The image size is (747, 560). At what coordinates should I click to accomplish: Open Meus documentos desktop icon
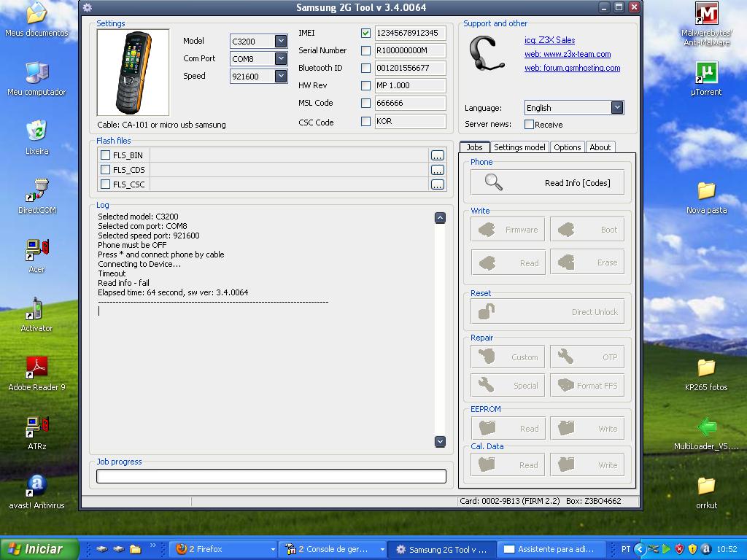click(36, 20)
